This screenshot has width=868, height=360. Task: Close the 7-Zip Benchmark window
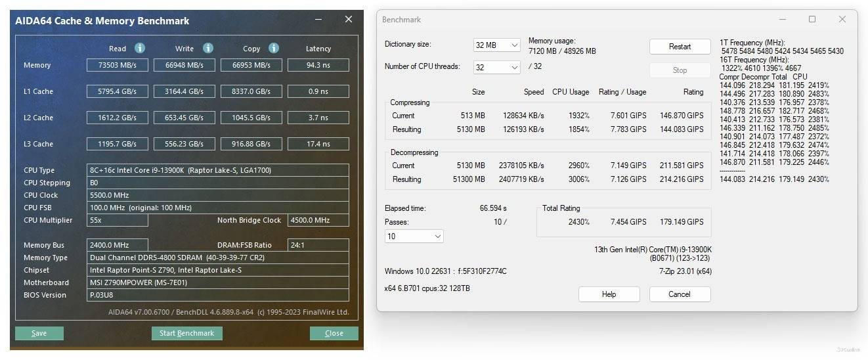click(842, 20)
